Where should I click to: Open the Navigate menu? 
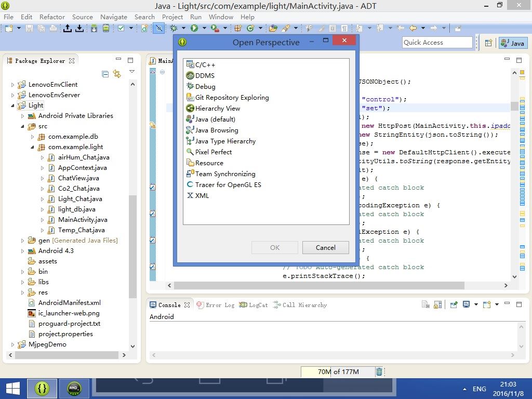[114, 17]
